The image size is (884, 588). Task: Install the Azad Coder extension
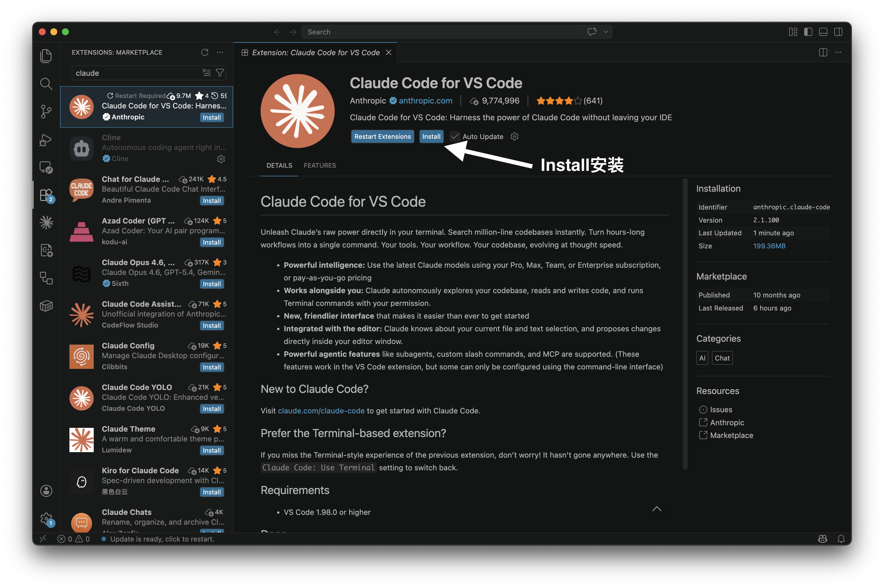pyautogui.click(x=212, y=242)
